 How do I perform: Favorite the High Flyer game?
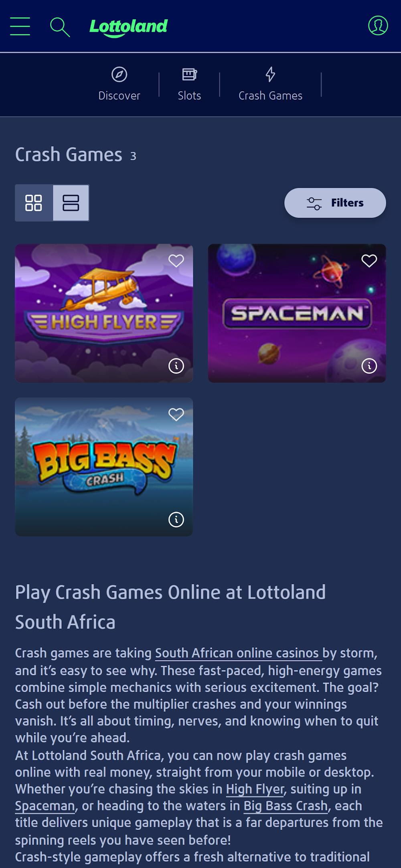pyautogui.click(x=176, y=261)
